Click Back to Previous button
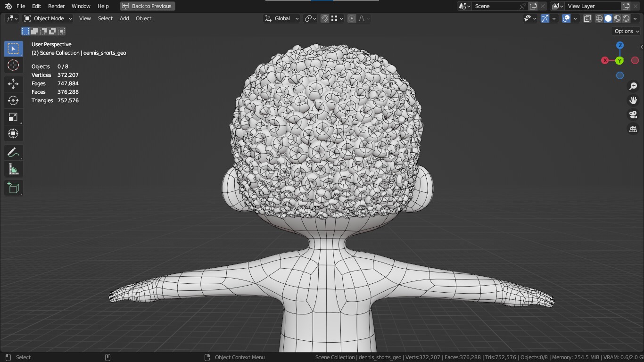 148,6
